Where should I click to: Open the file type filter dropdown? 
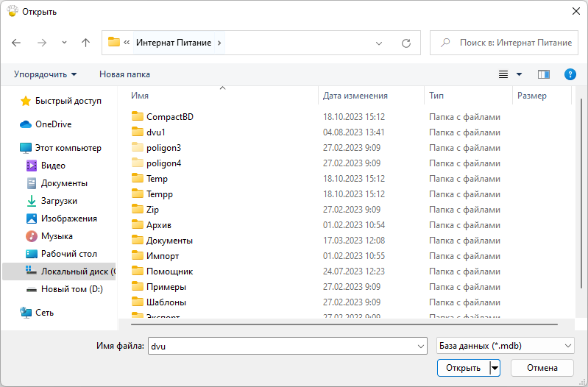504,346
